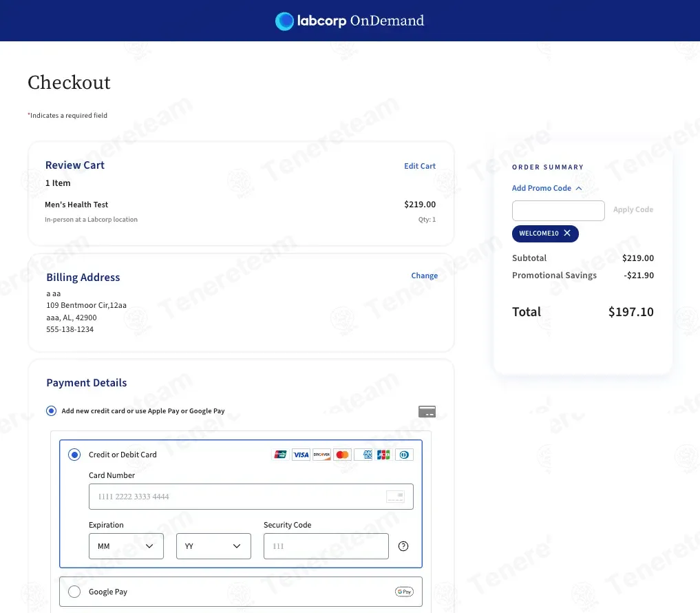Click the UnionPay card icon
The image size is (700, 613).
pos(281,455)
